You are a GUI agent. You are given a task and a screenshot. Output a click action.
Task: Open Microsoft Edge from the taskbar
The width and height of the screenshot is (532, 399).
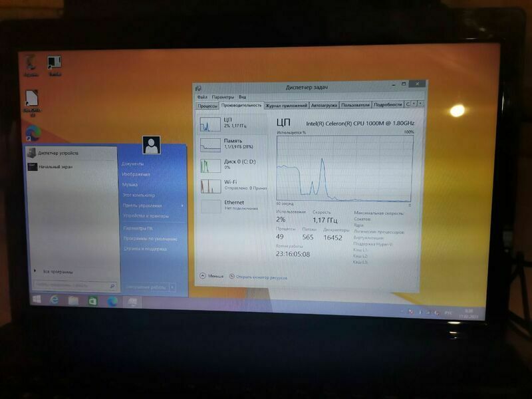point(112,301)
